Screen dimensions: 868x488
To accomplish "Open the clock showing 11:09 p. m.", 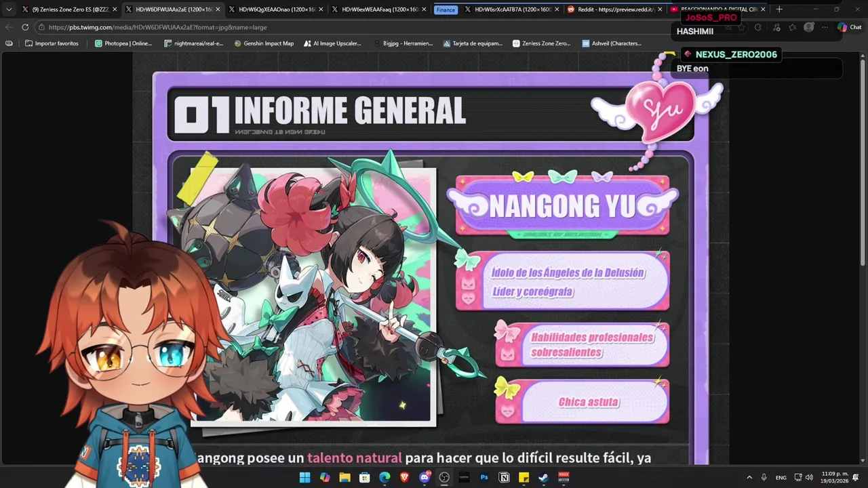I will coord(835,477).
